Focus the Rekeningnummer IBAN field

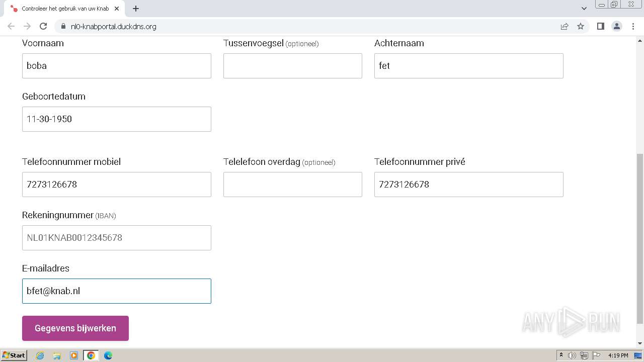117,238
